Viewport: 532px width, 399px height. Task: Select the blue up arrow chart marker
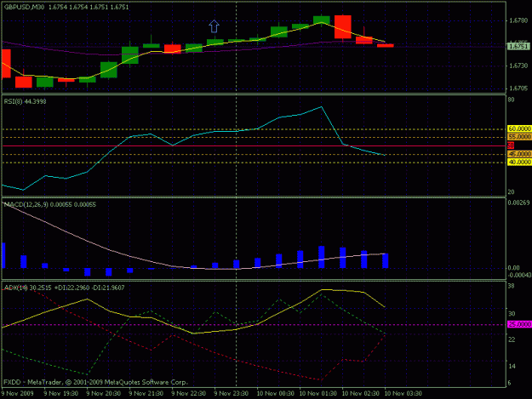[214, 26]
